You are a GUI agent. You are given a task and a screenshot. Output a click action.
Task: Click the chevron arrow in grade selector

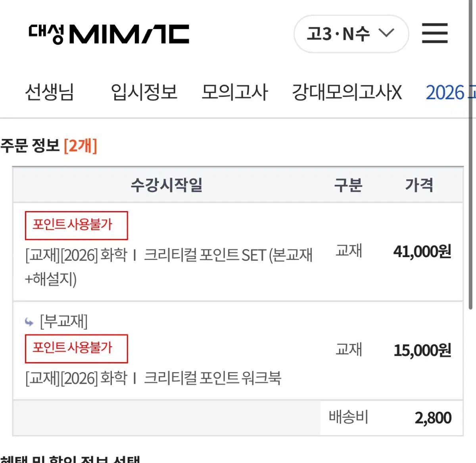click(x=386, y=33)
